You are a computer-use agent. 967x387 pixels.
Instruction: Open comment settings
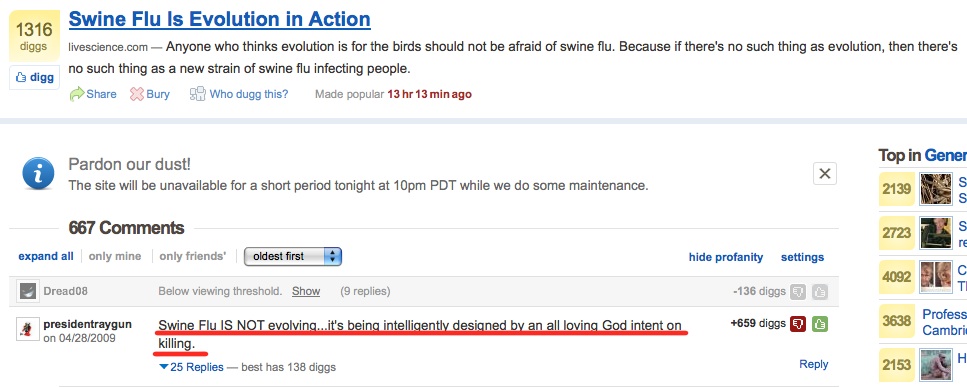[802, 257]
